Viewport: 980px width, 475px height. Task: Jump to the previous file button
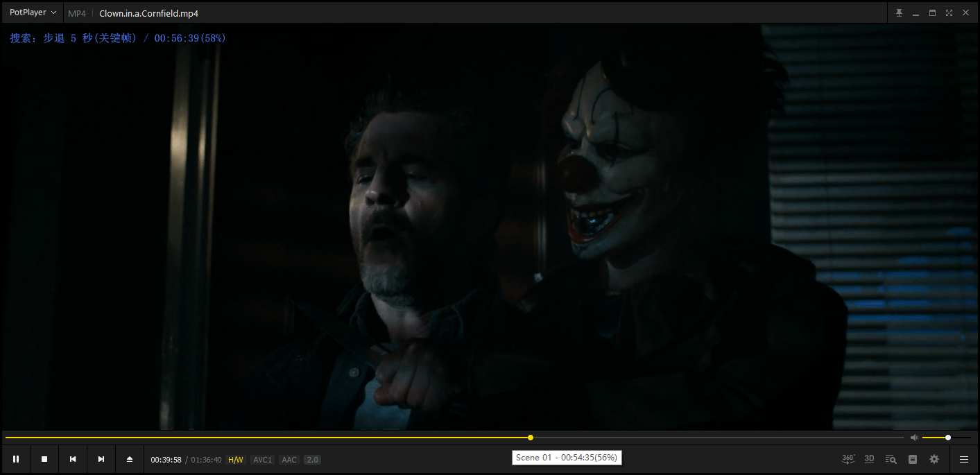73,459
